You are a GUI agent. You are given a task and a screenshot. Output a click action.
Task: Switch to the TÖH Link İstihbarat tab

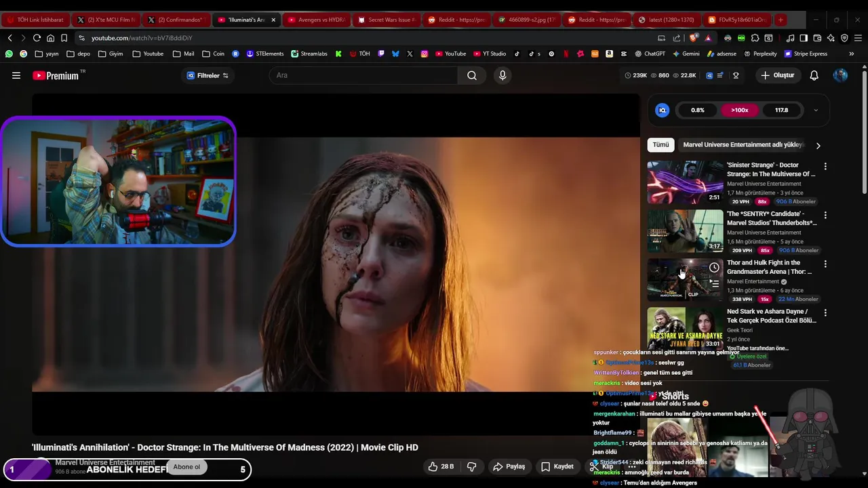click(35, 20)
